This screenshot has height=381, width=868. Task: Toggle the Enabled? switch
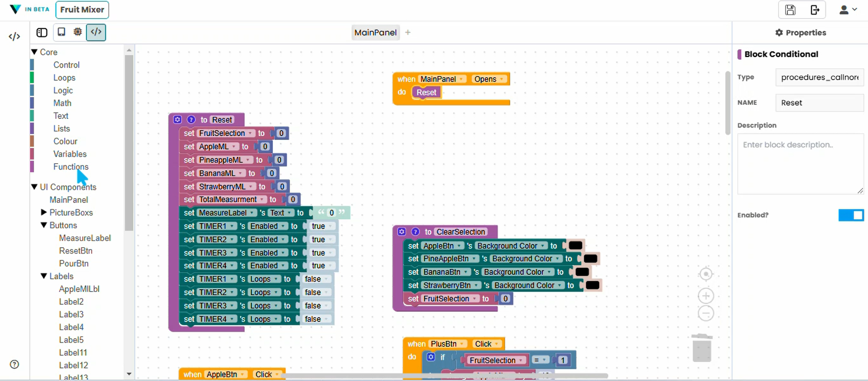click(x=851, y=215)
